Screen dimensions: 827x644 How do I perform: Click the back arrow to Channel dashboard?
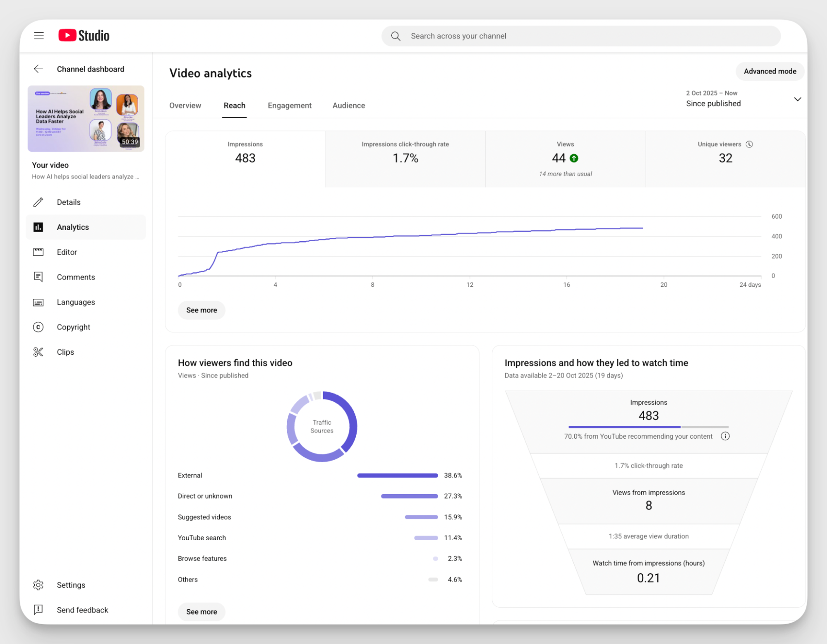(x=38, y=69)
